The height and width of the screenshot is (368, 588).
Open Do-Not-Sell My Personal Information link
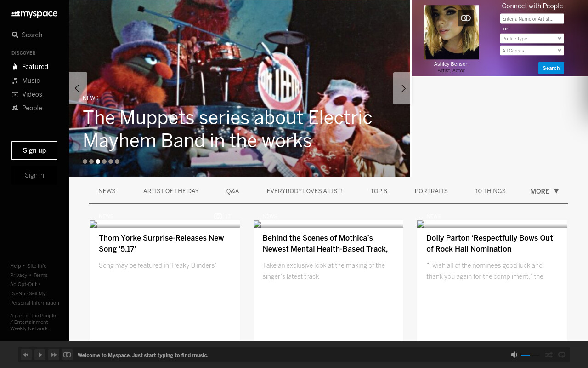coord(34,298)
